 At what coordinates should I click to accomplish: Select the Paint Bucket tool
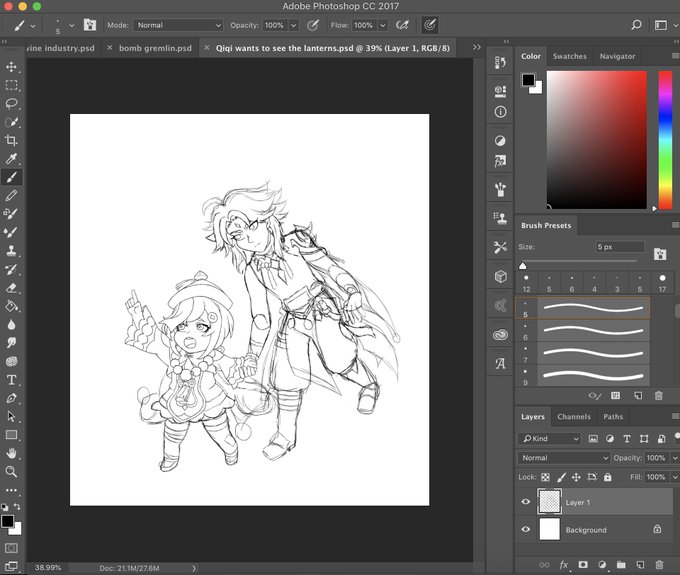(x=11, y=306)
